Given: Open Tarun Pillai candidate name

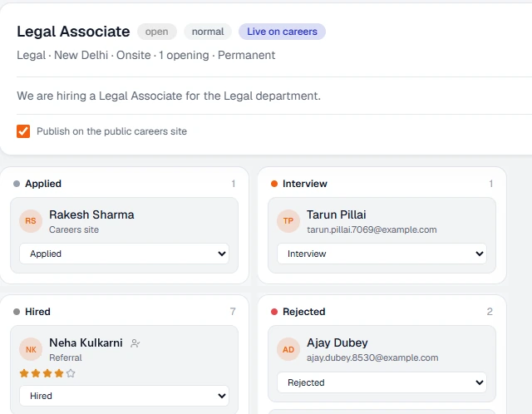Looking at the screenshot, I should click(x=336, y=214).
